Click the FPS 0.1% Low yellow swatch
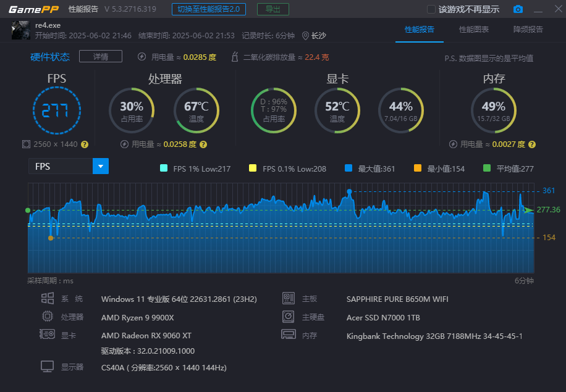The height and width of the screenshot is (392, 566). 253,168
